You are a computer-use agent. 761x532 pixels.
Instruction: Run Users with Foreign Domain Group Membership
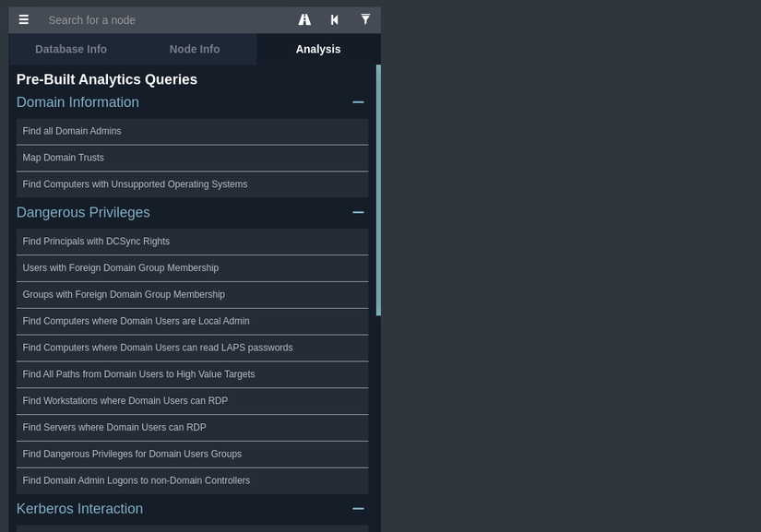pyautogui.click(x=192, y=267)
